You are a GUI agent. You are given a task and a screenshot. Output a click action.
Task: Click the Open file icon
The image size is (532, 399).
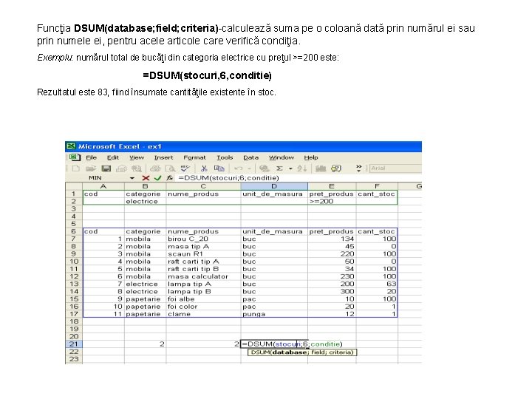click(91, 168)
